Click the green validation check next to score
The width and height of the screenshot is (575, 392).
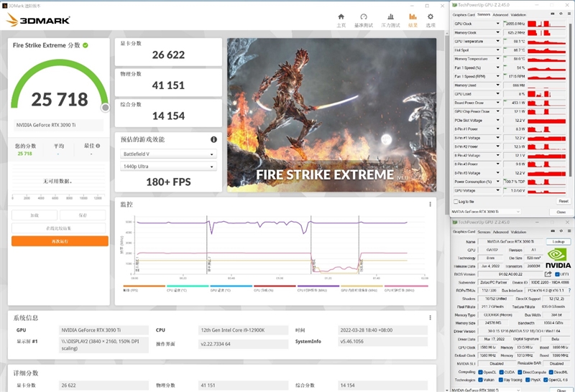click(x=86, y=45)
